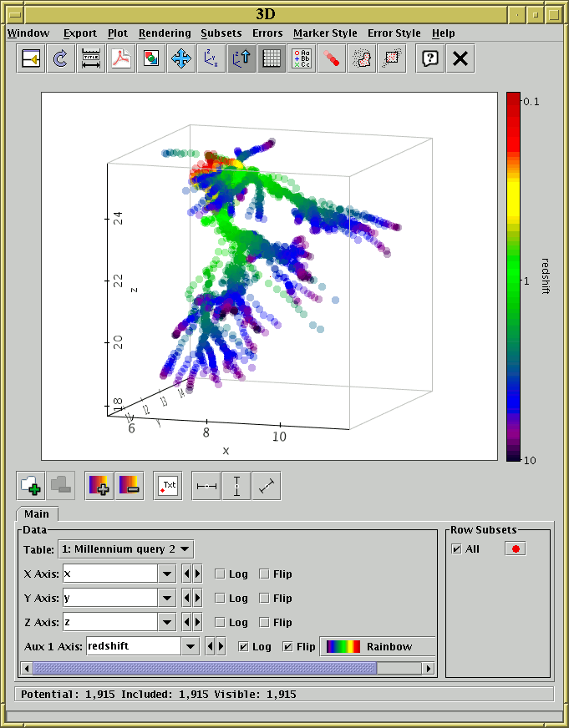Uncheck the All row subset checkbox

click(x=456, y=549)
